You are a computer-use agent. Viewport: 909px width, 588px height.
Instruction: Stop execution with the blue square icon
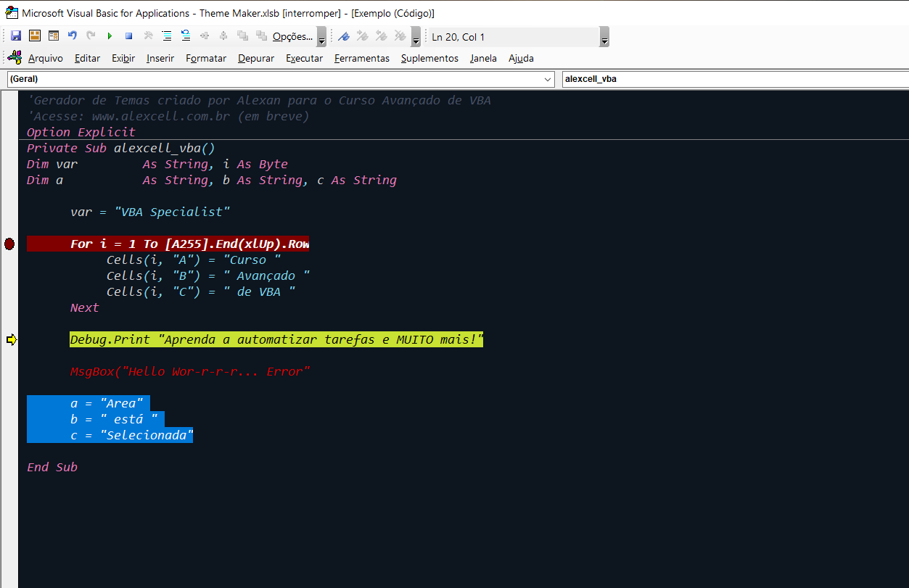(x=129, y=36)
